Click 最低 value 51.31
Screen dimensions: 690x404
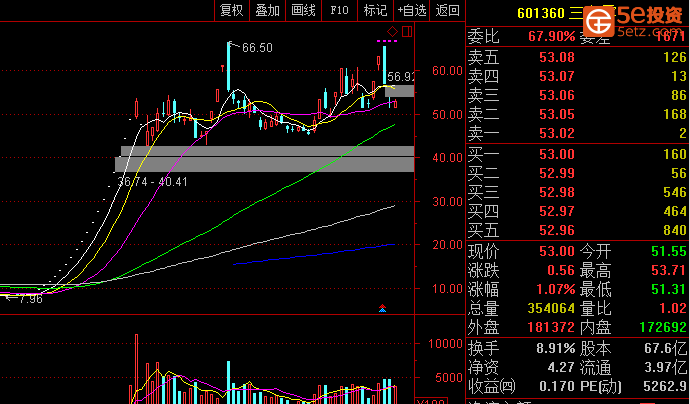(669, 289)
